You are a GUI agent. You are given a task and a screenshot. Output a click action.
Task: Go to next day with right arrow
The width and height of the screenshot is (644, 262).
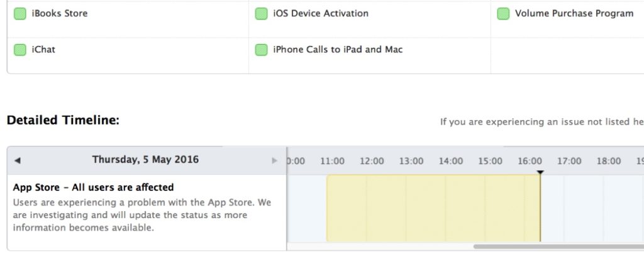click(x=274, y=161)
